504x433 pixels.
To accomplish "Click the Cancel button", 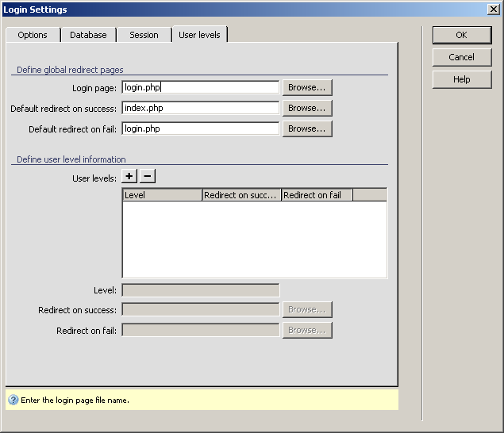I will [461, 57].
